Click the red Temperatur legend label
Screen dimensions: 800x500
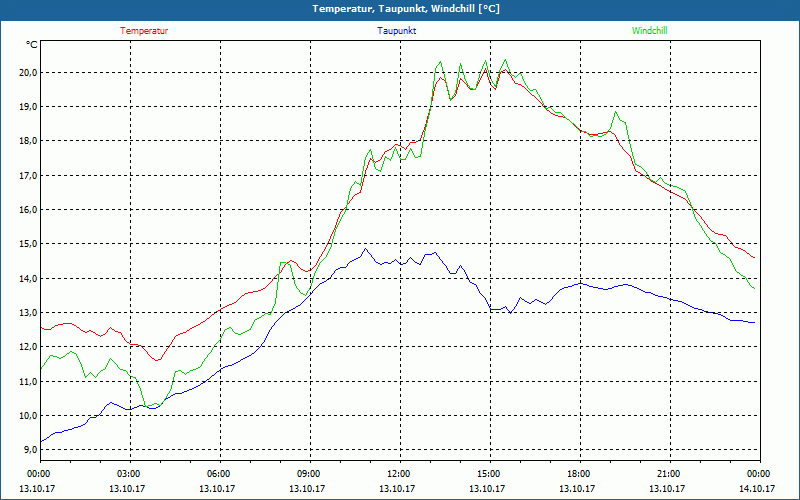coord(144,31)
